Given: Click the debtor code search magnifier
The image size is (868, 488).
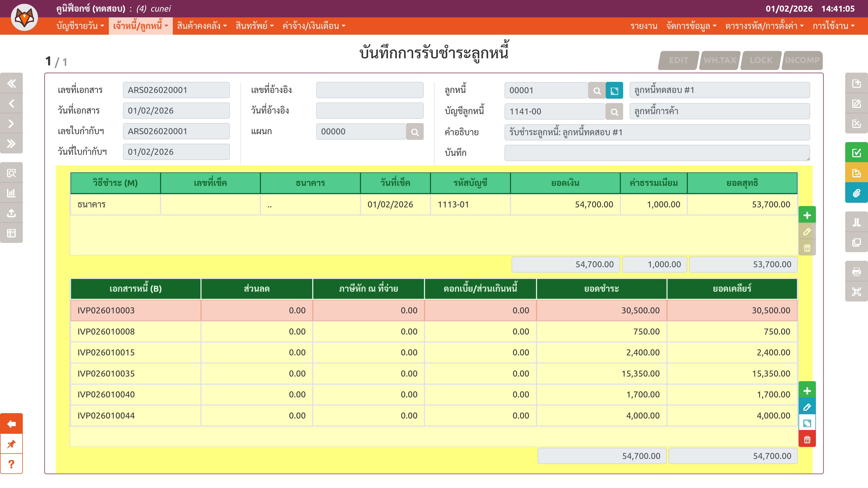Looking at the screenshot, I should pyautogui.click(x=597, y=91).
